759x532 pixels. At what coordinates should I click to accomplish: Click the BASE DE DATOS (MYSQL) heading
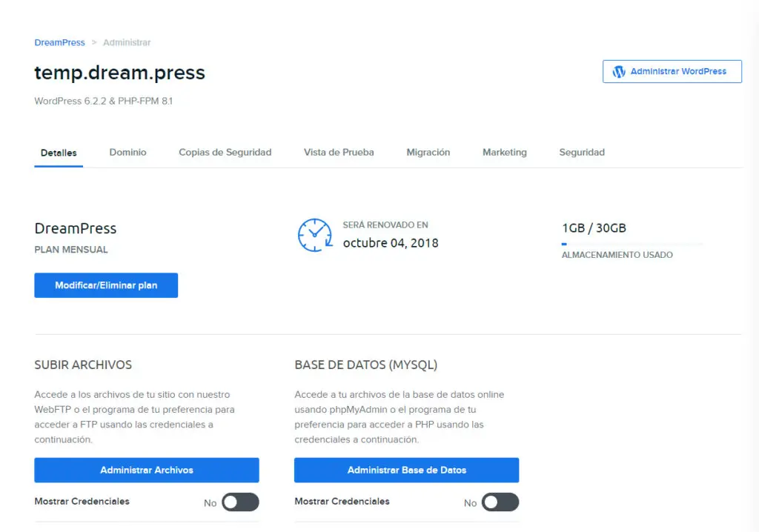[366, 365]
